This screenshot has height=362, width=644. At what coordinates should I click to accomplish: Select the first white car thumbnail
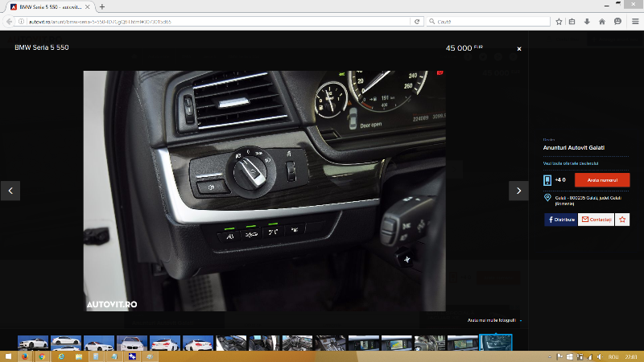click(x=33, y=343)
